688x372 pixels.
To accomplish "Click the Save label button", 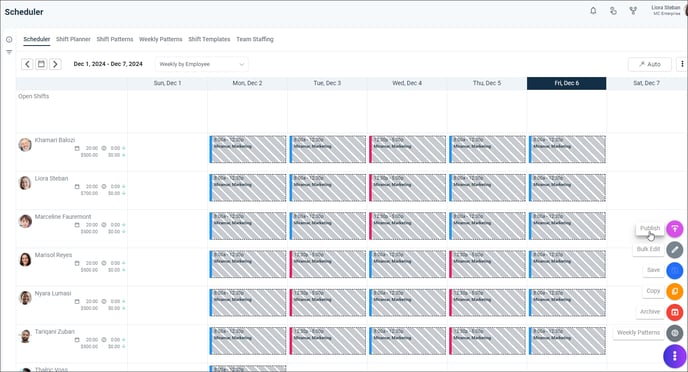I will point(653,270).
